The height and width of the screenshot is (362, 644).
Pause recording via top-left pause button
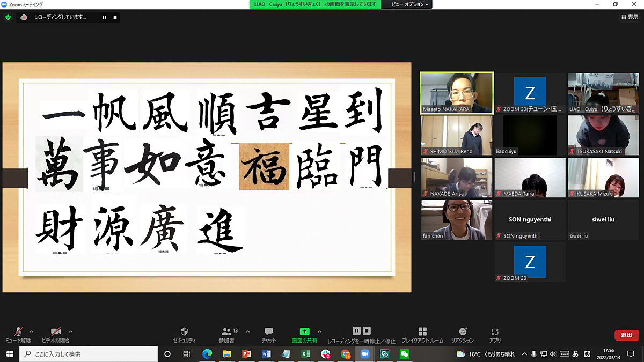pyautogui.click(x=104, y=17)
